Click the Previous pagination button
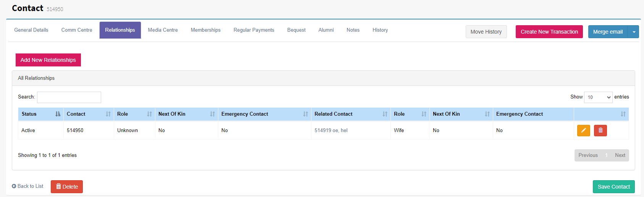 click(588, 155)
